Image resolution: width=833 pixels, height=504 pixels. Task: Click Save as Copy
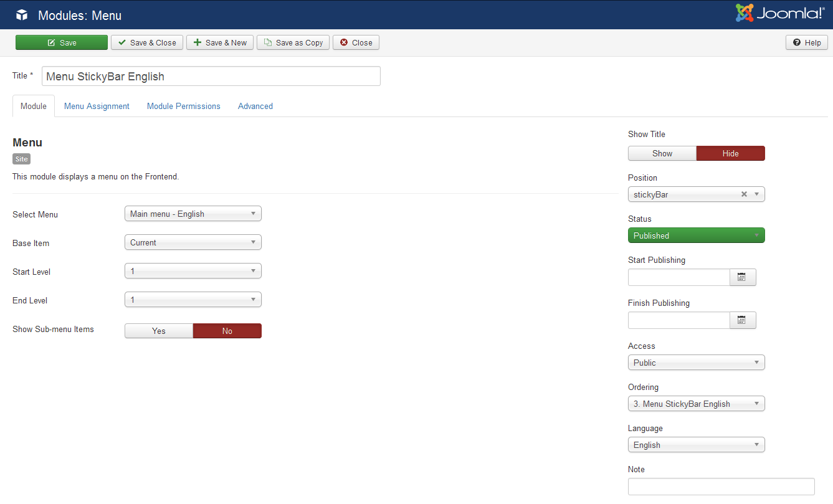(x=293, y=42)
